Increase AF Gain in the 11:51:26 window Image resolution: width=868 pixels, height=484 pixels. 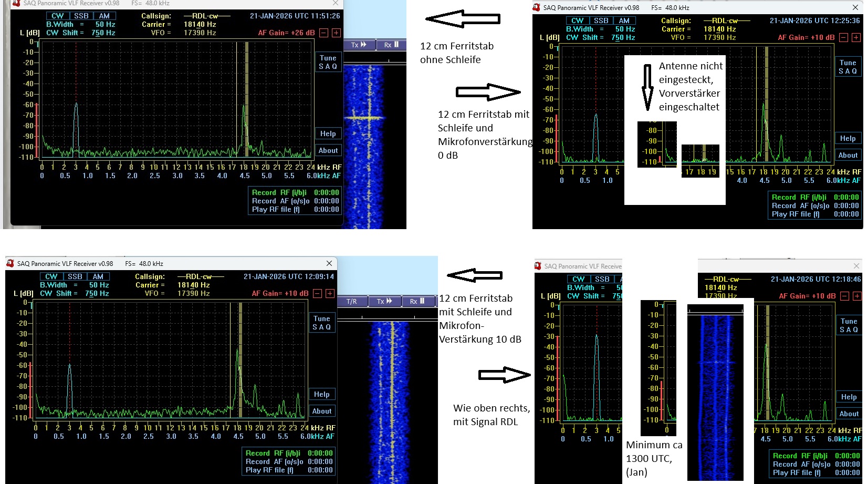337,33
